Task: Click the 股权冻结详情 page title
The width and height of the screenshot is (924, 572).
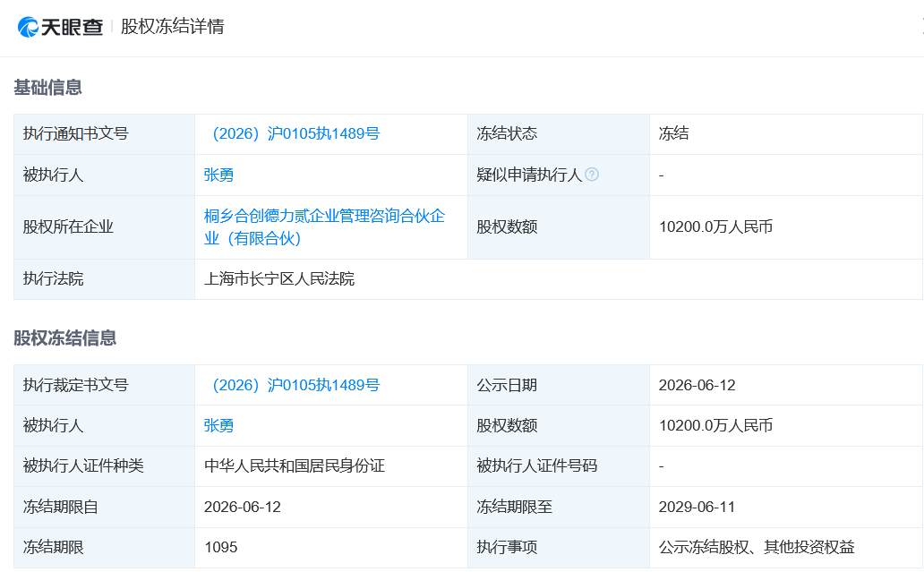Action: coord(172,27)
